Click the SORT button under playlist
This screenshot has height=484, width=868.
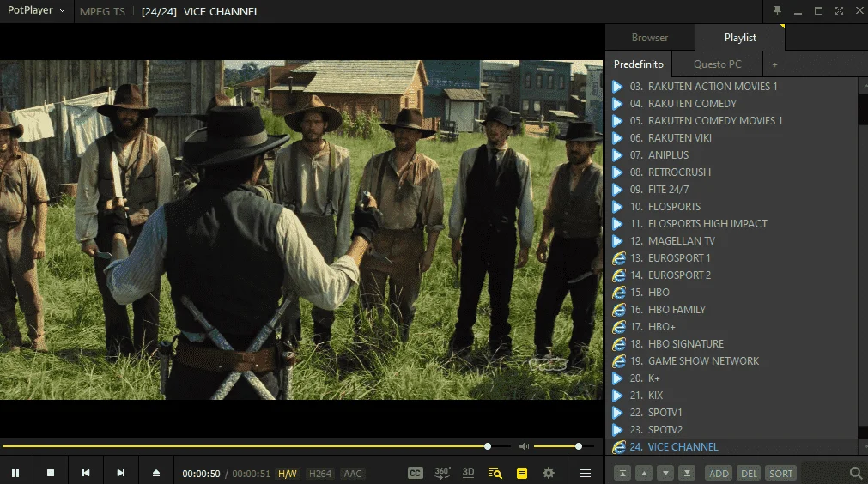pyautogui.click(x=780, y=474)
